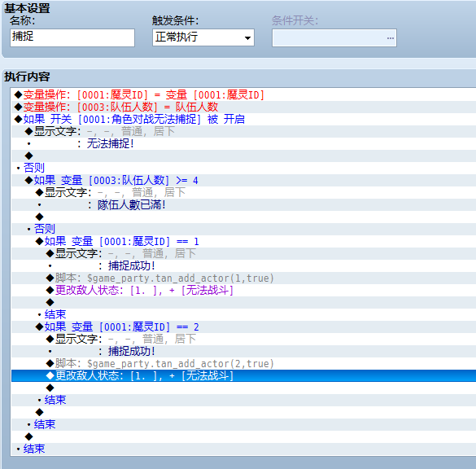Select the 显示文字 line under 魔灵ID == 1
Viewport: 476px width, 469px height.
(243, 254)
